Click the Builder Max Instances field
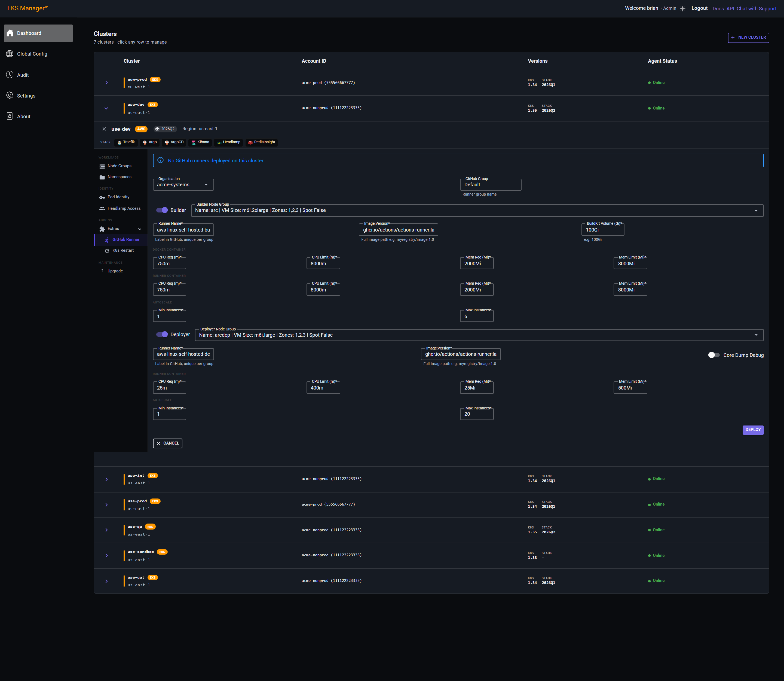The image size is (784, 681). point(477,316)
